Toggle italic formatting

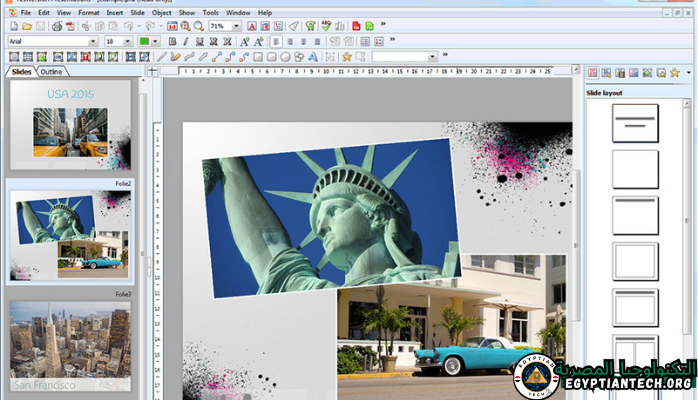[x=186, y=41]
